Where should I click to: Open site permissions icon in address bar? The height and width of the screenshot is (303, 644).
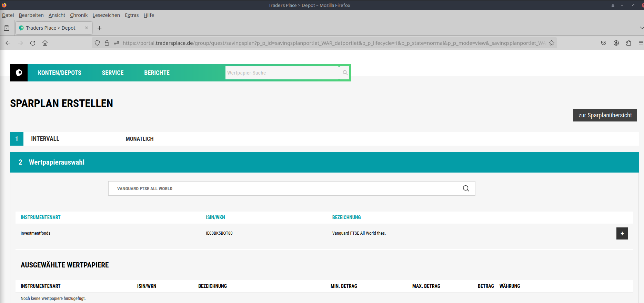point(117,43)
